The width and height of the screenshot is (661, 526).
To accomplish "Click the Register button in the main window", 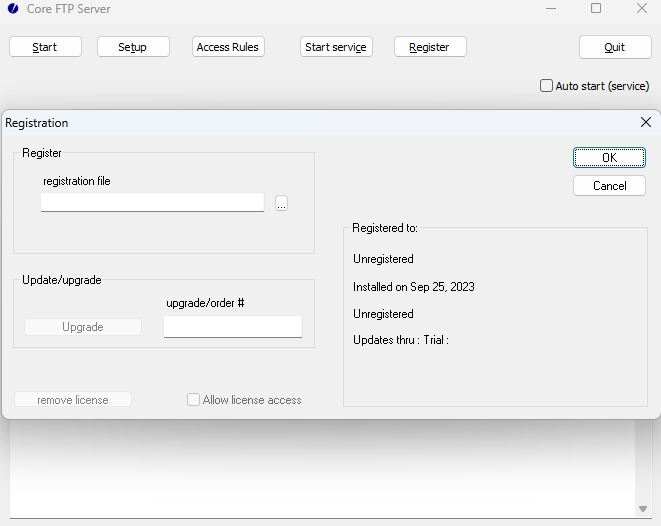I will pos(430,47).
